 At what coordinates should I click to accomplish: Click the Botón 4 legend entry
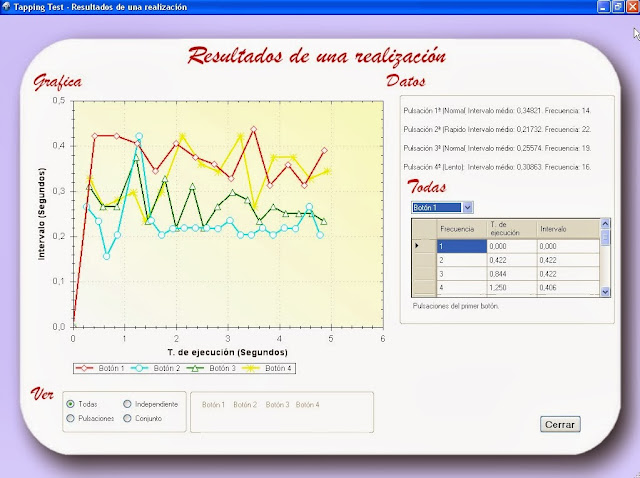pyautogui.click(x=267, y=368)
